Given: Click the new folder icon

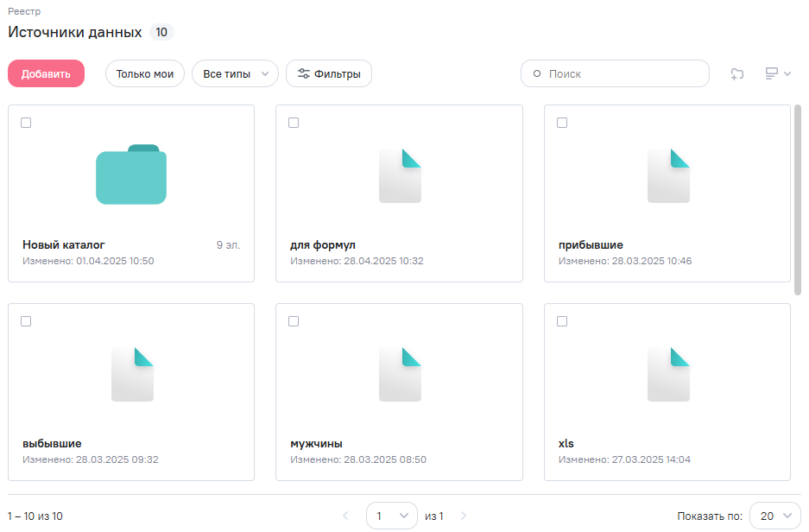Looking at the screenshot, I should [736, 74].
